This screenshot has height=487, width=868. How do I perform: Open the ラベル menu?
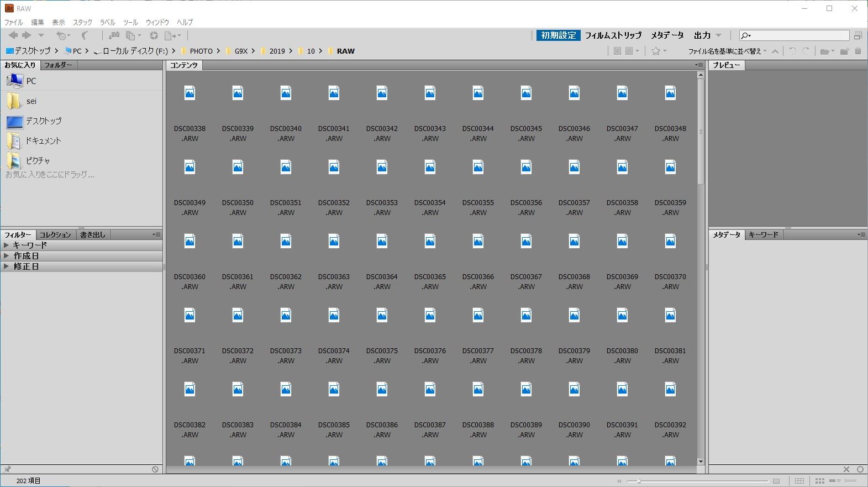[x=108, y=22]
